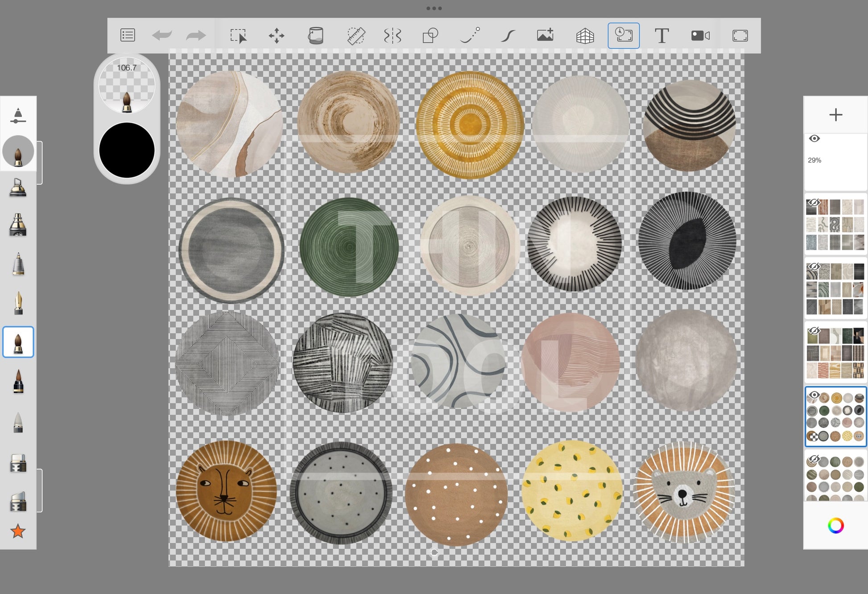Viewport: 868px width, 594px height.
Task: Start recording with the video camera icon
Action: (700, 35)
